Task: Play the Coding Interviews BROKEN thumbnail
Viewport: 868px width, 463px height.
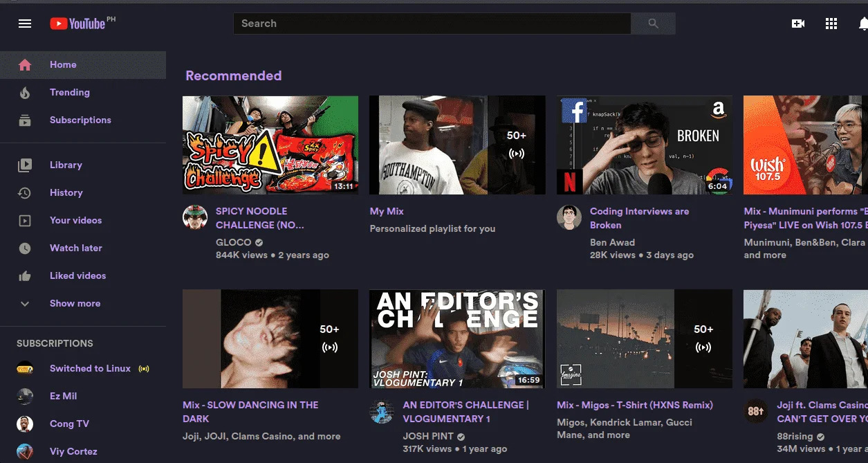Action: (645, 145)
